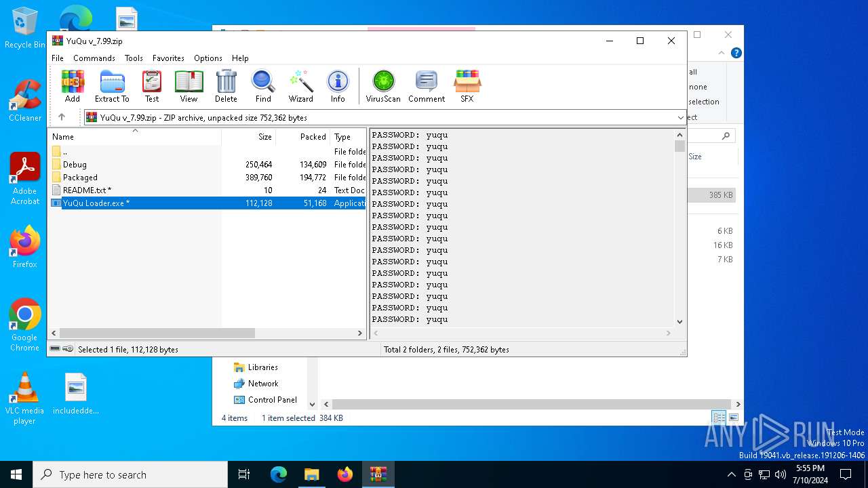Open VLC media player desktop shortcut

tap(25, 399)
